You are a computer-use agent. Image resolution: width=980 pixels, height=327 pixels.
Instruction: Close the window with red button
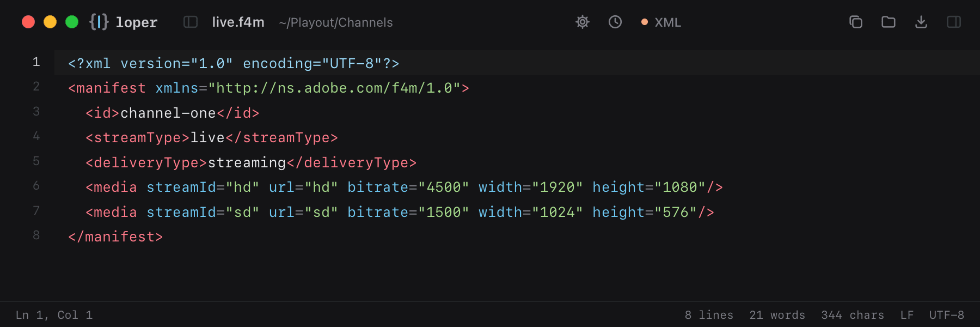click(28, 22)
